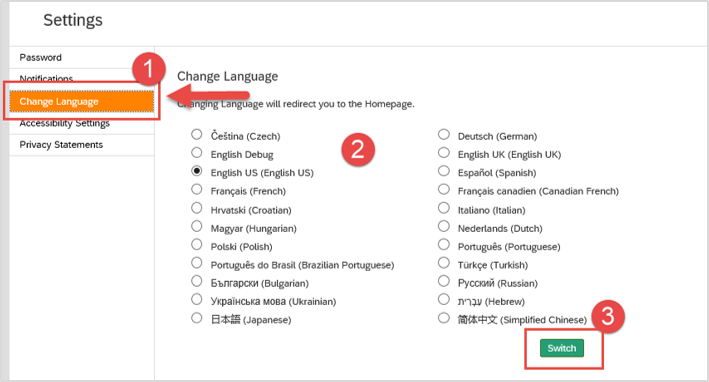The height and width of the screenshot is (382, 709).
Task: Select Українська мова (Ukrainian) option
Action: (196, 299)
